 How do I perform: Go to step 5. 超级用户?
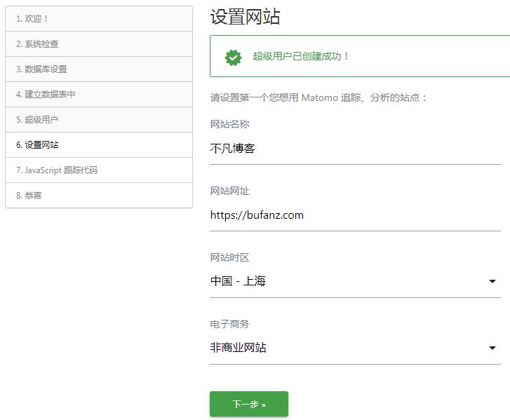[99, 120]
